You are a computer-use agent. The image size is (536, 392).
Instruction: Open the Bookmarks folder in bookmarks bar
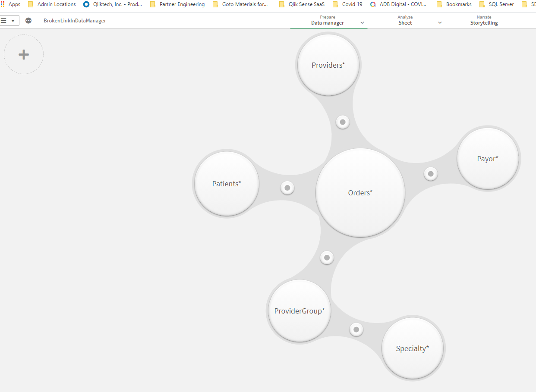tap(454, 4)
